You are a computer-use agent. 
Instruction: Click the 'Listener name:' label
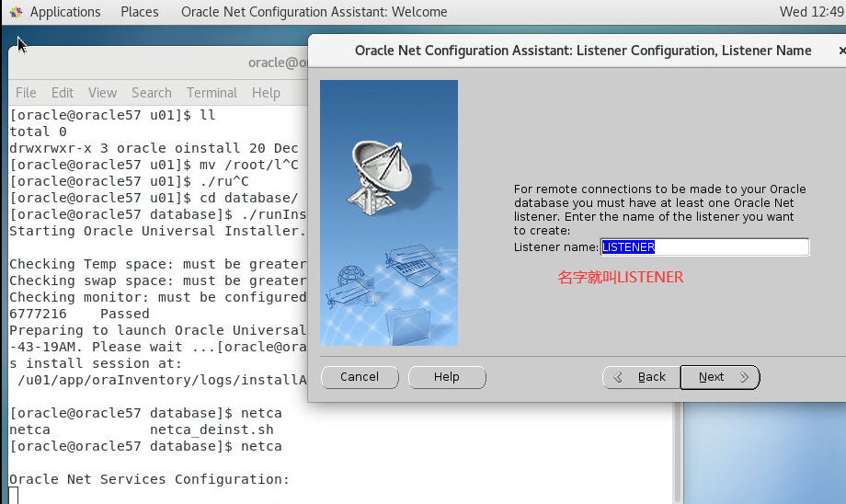pos(555,247)
